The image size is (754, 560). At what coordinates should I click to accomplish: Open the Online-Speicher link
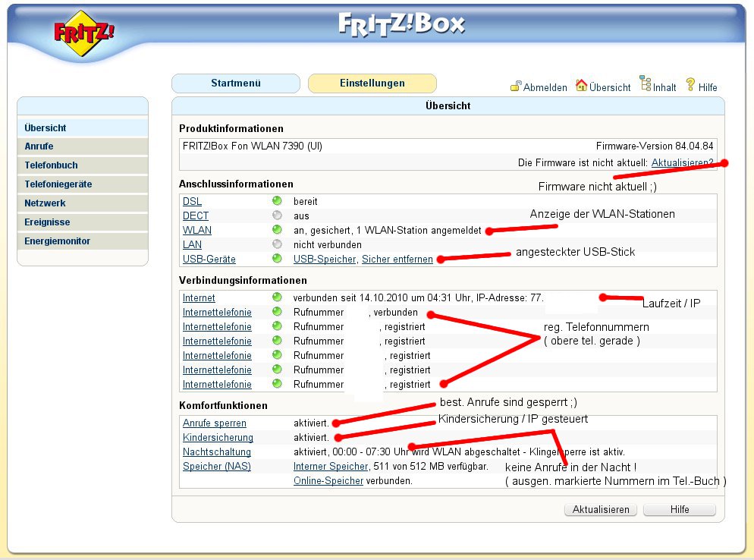click(328, 480)
